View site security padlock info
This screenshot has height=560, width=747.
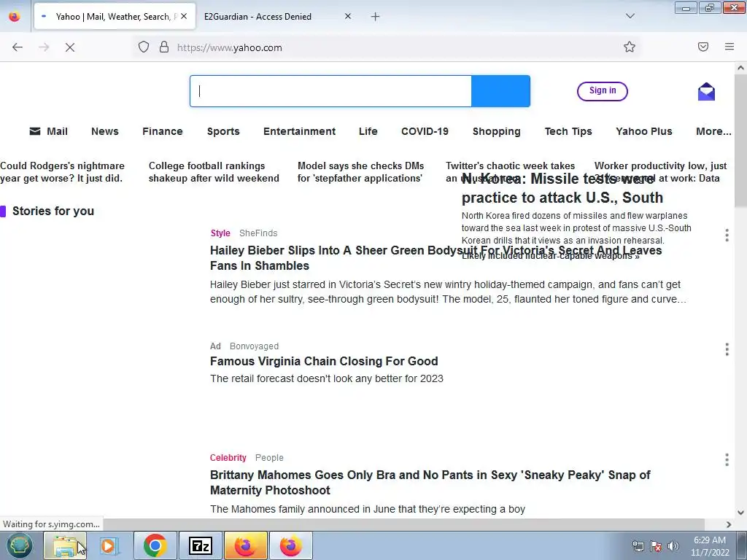(x=164, y=47)
